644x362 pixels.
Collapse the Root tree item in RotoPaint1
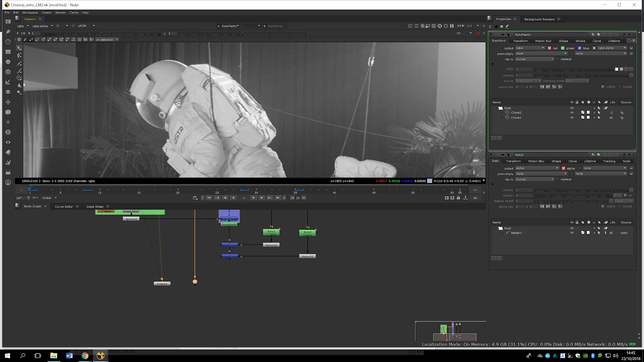point(495,108)
